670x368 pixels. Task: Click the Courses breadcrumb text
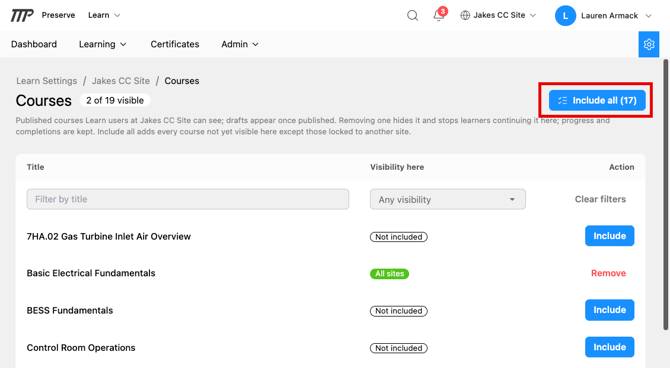click(x=182, y=81)
